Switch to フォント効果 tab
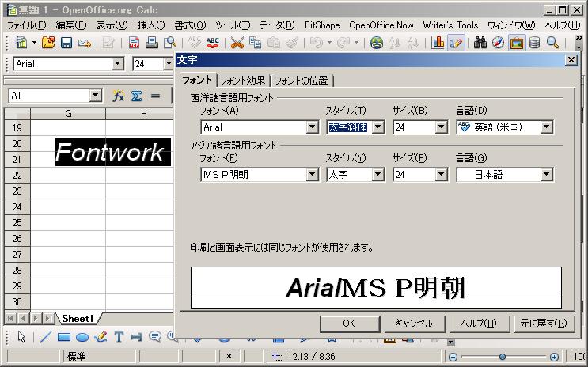This screenshot has height=367, width=588. 243,80
